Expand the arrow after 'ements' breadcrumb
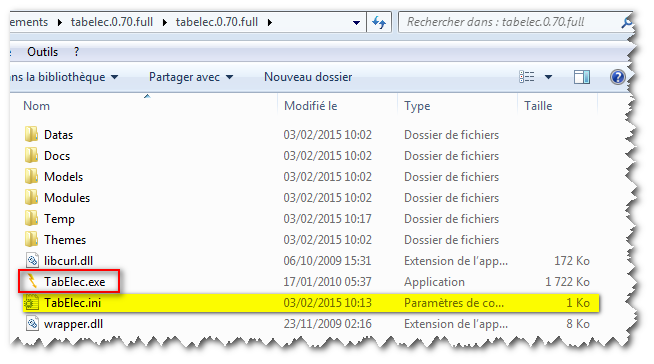 pyautogui.click(x=60, y=23)
